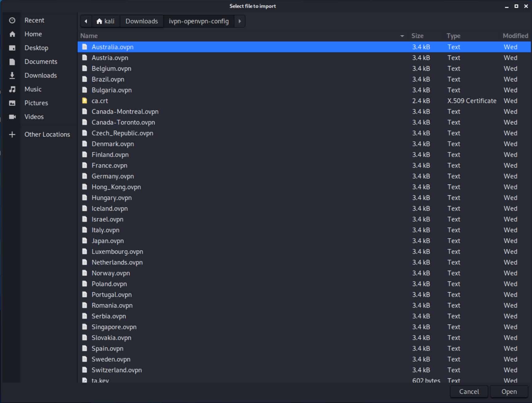Screen dimensions: 532x403
Task: Select the Netherlands.ovpn file
Action: coord(304,262)
